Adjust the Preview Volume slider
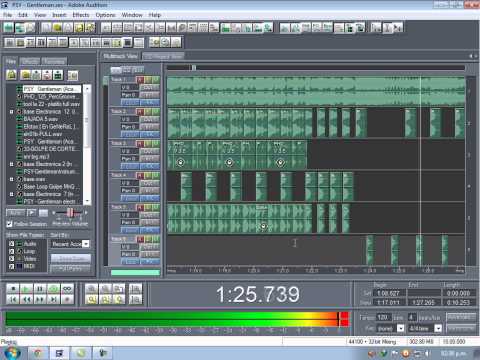 [70, 213]
